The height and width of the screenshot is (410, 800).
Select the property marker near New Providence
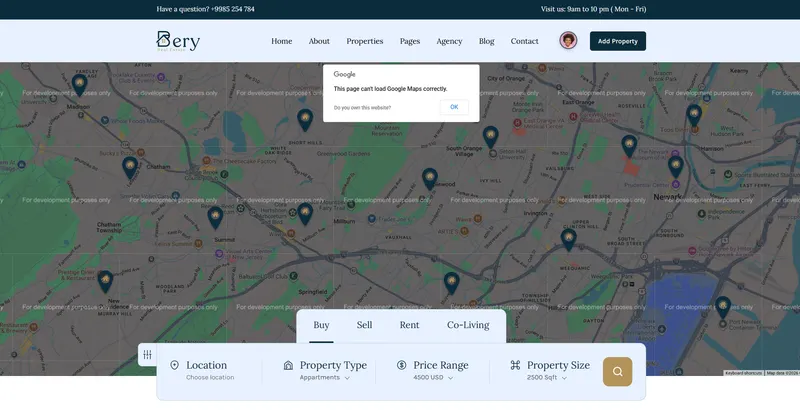(x=105, y=281)
